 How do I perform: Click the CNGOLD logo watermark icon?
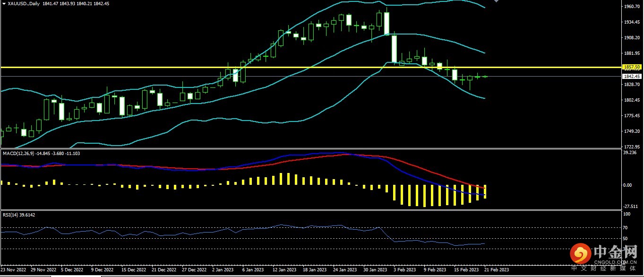pyautogui.click(x=580, y=255)
